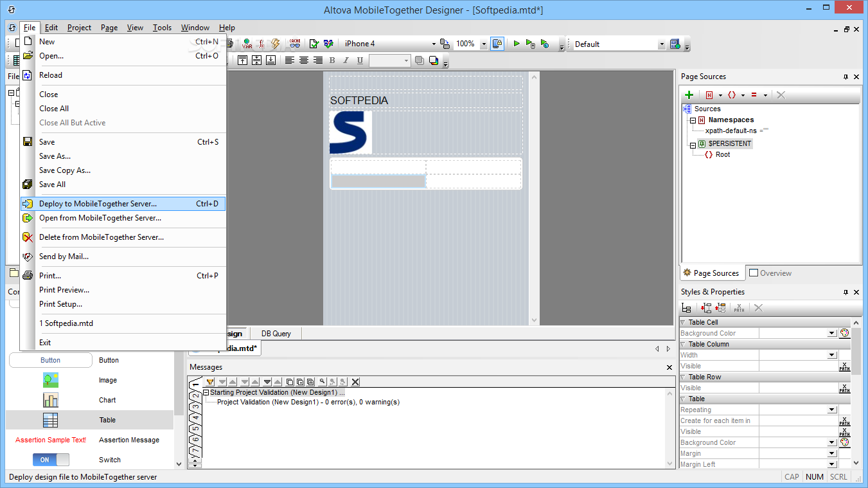The height and width of the screenshot is (488, 868).
Task: Click the XPath icon in Table Column Visible row
Action: click(845, 366)
